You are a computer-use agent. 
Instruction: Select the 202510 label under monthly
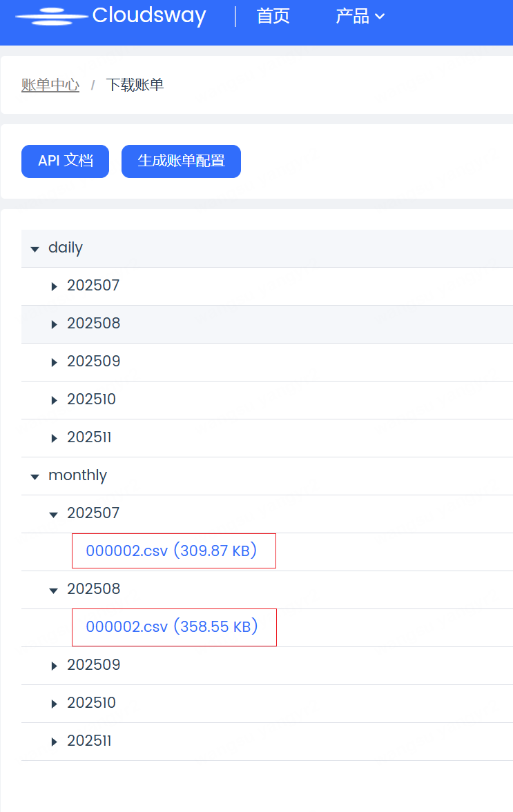click(x=91, y=703)
